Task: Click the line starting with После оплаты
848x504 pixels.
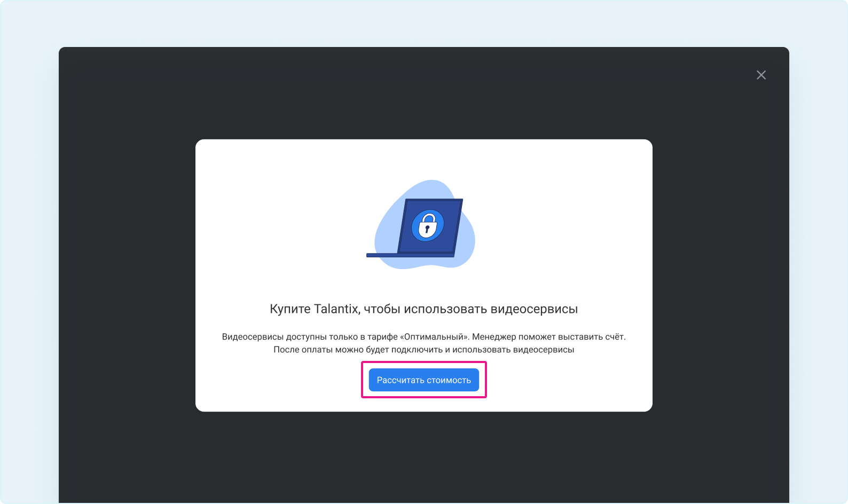Action: 424,350
